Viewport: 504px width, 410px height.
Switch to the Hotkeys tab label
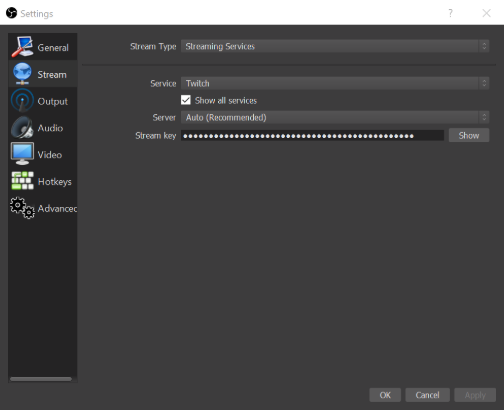pos(55,182)
